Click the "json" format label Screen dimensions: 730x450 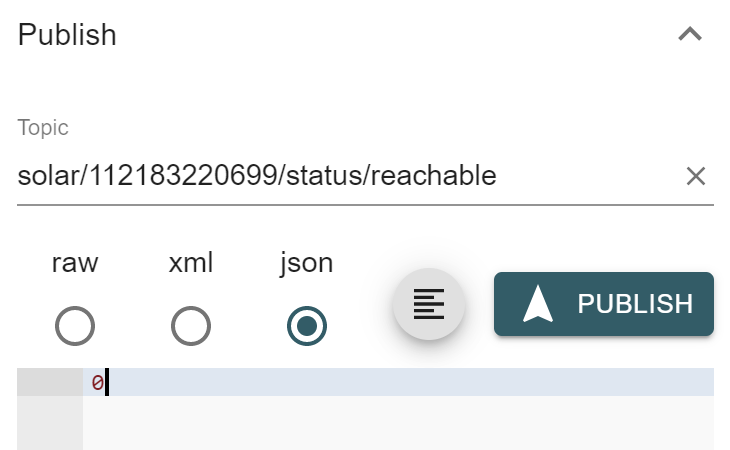(x=306, y=263)
